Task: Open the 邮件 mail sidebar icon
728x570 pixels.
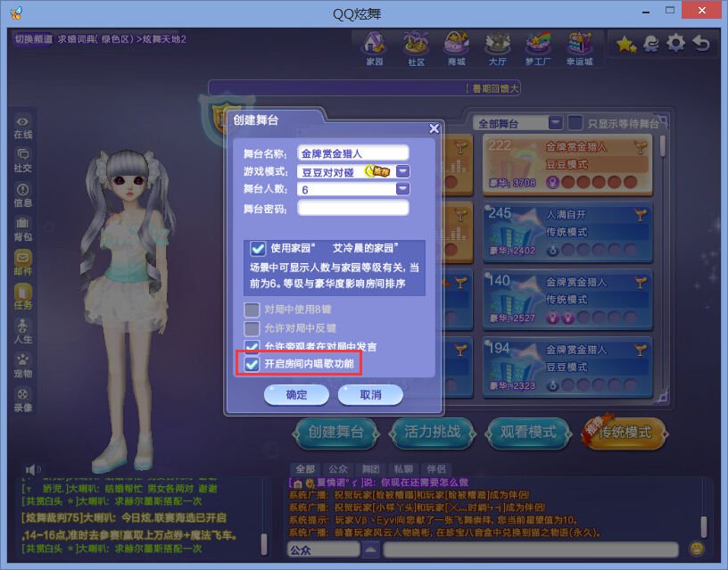Action: pos(23,263)
